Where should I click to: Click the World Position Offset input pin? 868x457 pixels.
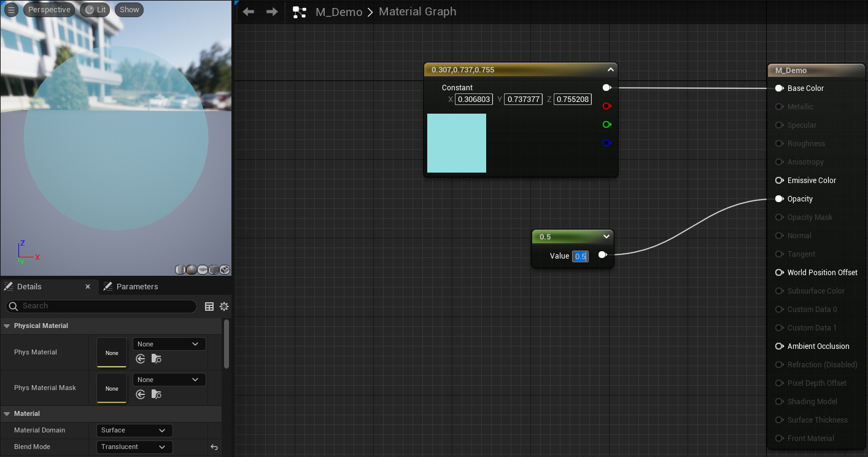779,273
